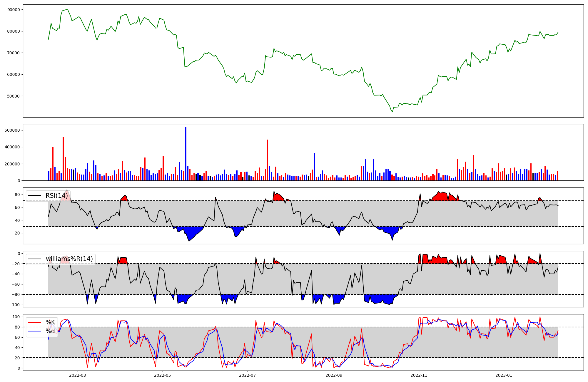This screenshot has height=382, width=588.
Task: Click the RSI(14) legend label
Action: (56, 196)
